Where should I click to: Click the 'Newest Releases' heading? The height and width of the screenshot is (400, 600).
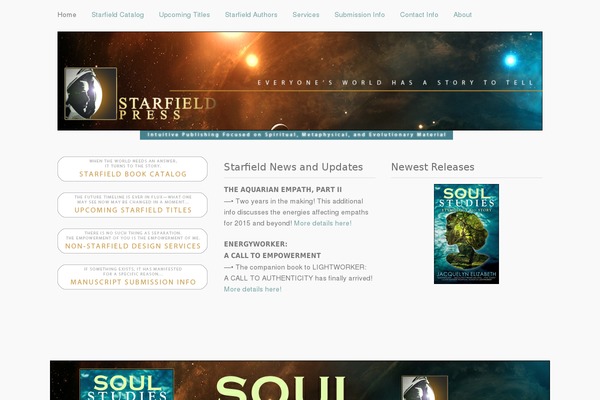(x=433, y=167)
